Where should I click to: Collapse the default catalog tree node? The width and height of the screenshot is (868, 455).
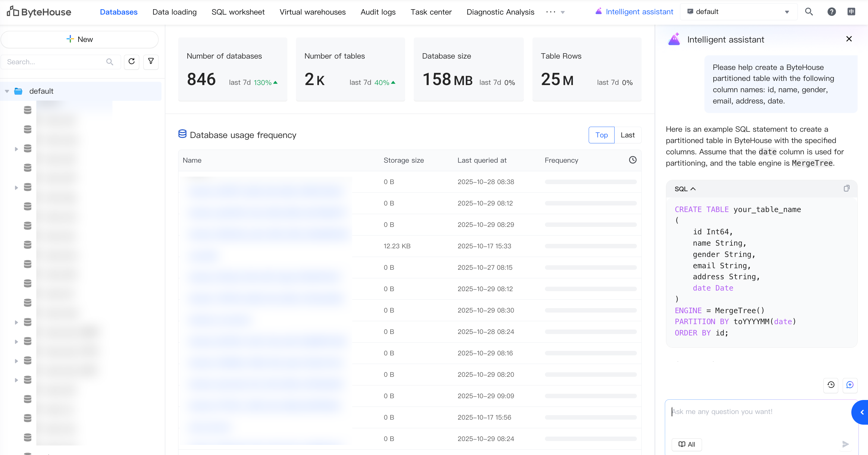(7, 91)
